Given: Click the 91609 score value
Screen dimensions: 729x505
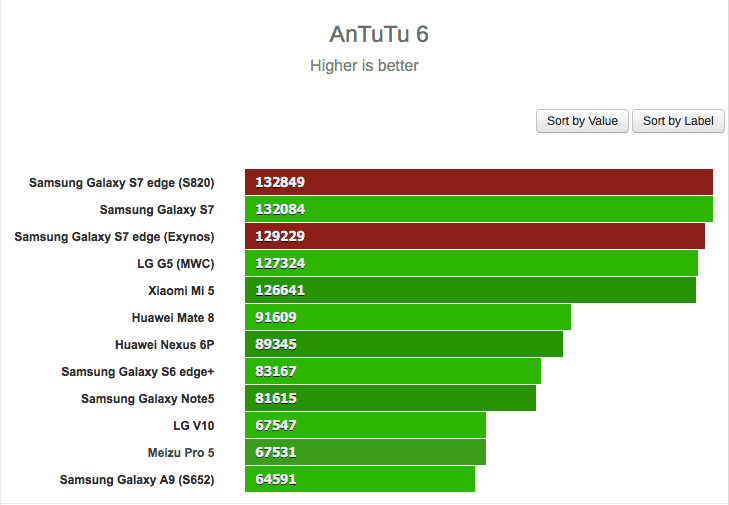Looking at the screenshot, I should (276, 317).
